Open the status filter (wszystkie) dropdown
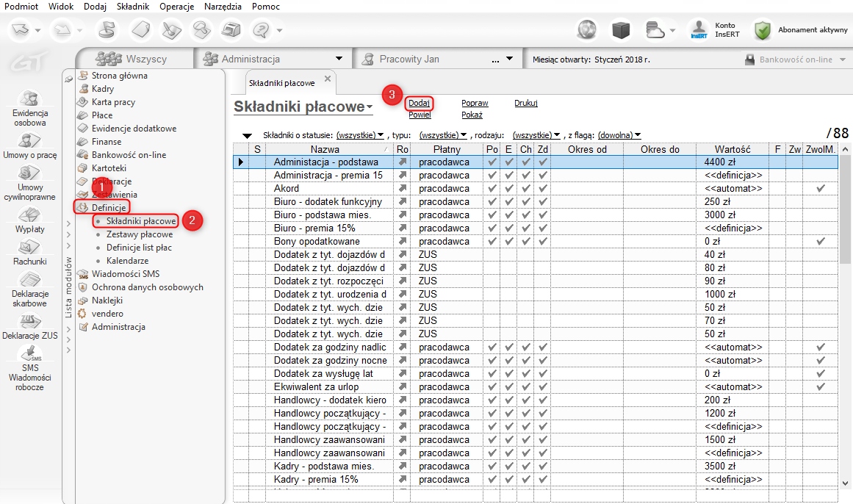The height and width of the screenshot is (504, 853). pyautogui.click(x=360, y=135)
